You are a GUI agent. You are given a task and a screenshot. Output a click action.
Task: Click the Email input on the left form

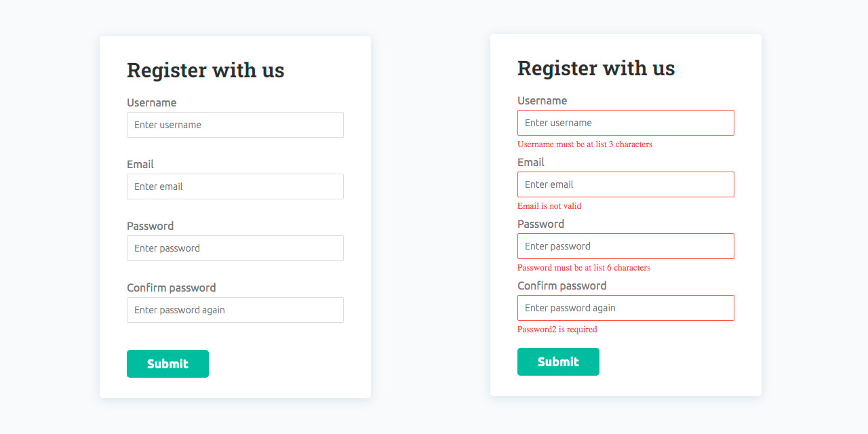tap(235, 186)
